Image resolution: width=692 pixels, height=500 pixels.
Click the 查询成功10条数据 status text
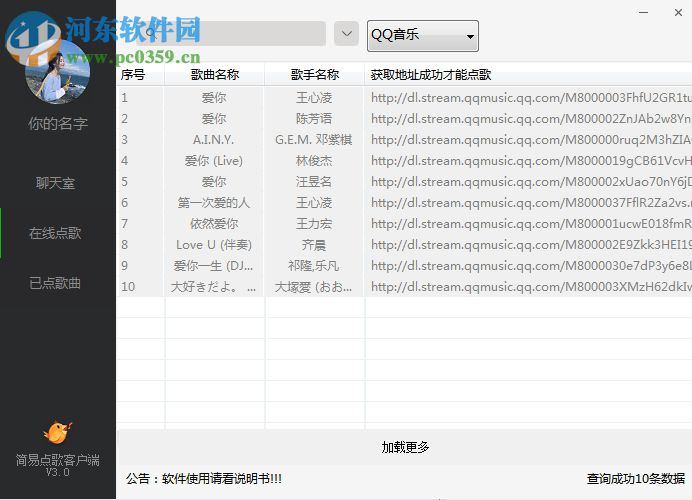tap(636, 479)
